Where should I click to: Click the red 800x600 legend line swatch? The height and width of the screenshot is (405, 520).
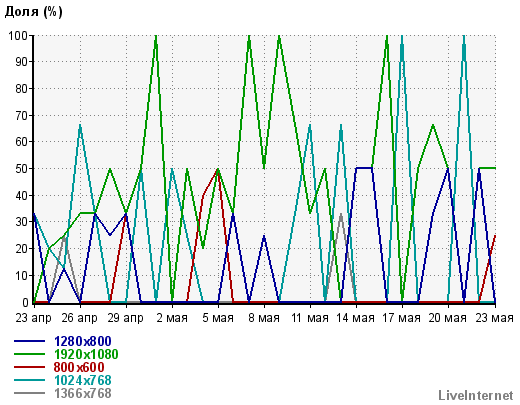29,367
